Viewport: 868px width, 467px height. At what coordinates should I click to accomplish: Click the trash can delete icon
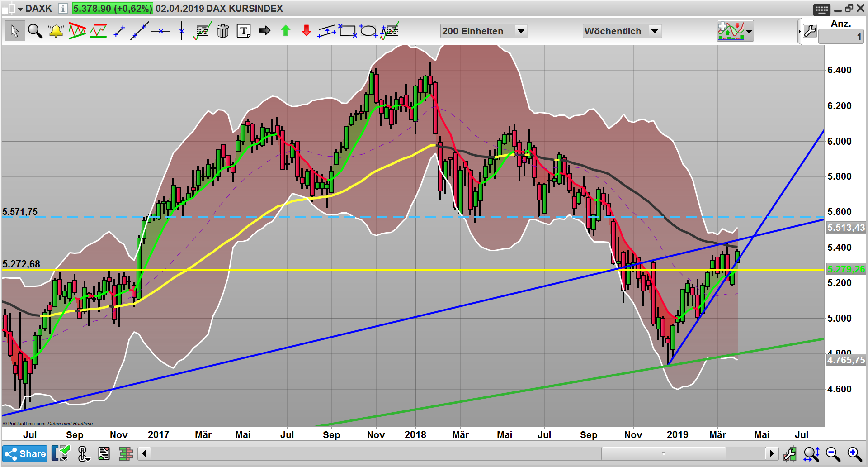click(x=223, y=31)
